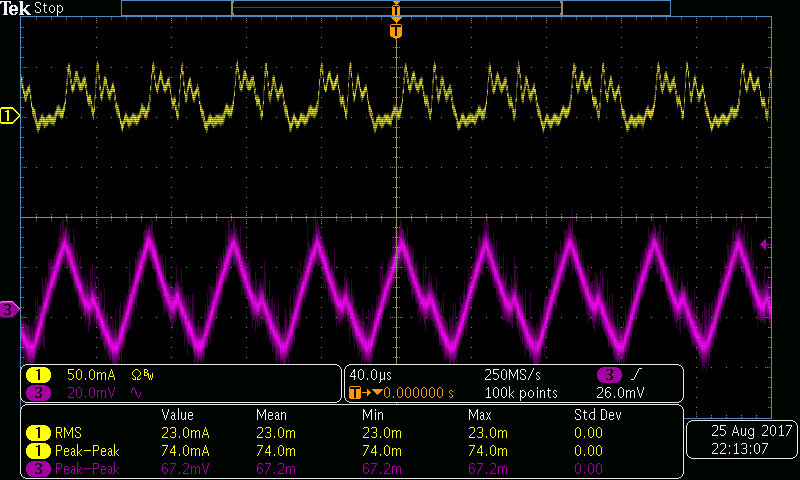Click the 250MS/s sample rate readout
This screenshot has height=480, width=800.
tap(513, 375)
